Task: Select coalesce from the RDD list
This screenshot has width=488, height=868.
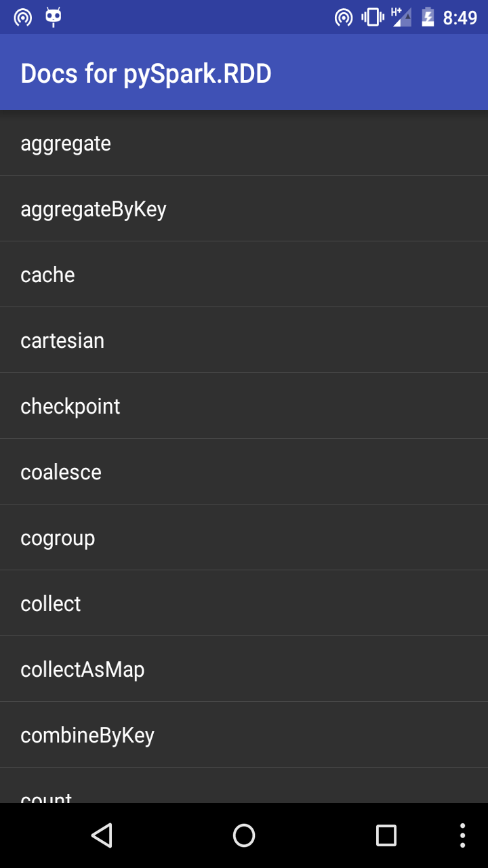Action: click(60, 471)
